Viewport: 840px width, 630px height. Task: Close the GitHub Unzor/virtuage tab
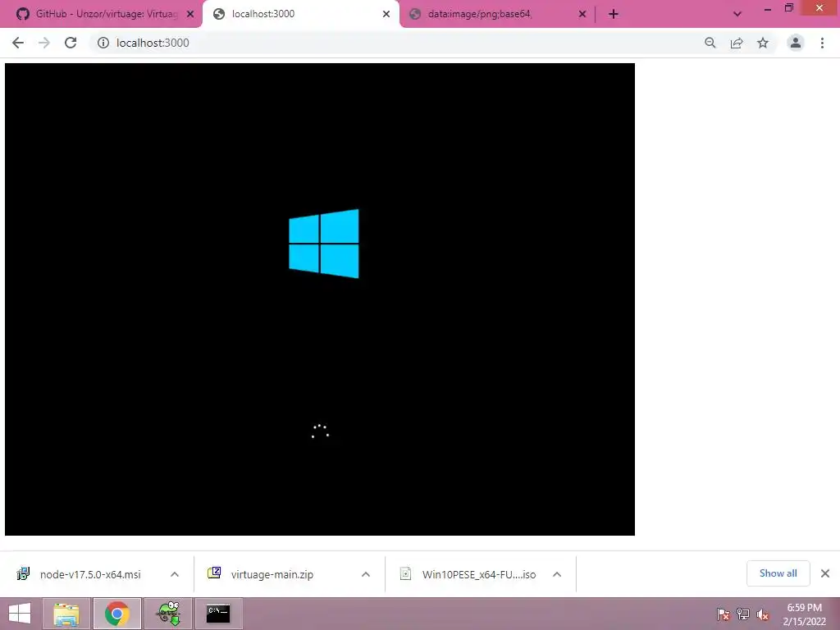[x=190, y=15]
